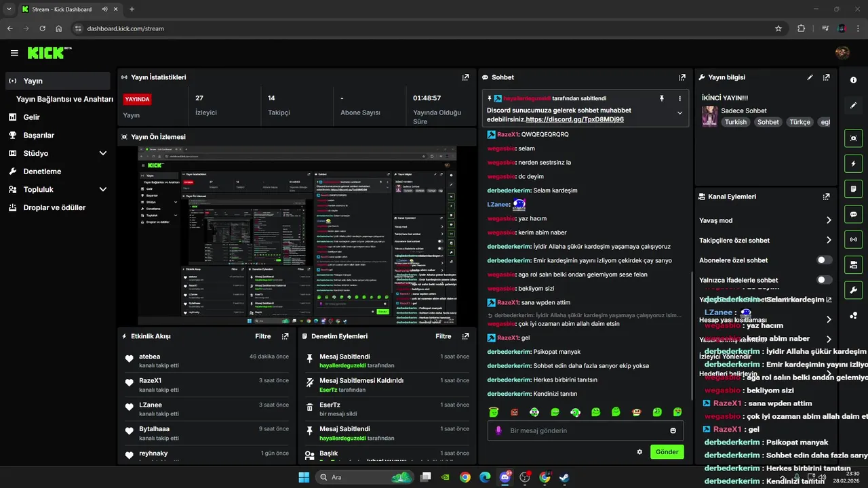
Task: Open Yayın Bağlantısı ve Anahtarı page
Action: [64, 99]
